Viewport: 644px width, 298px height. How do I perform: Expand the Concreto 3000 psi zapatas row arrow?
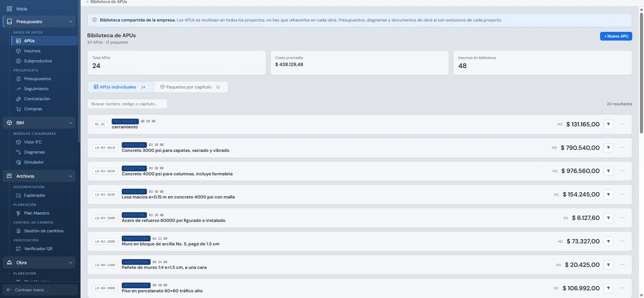coord(608,147)
